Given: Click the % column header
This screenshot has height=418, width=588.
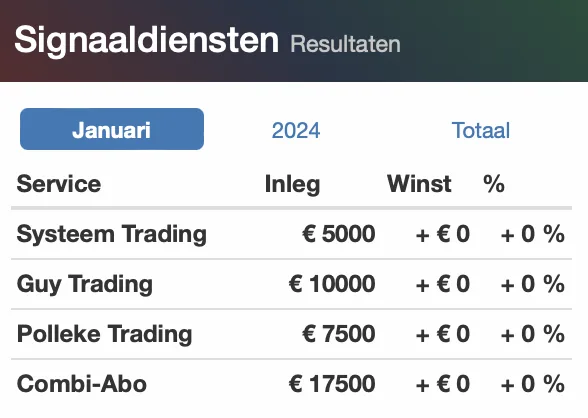Looking at the screenshot, I should pyautogui.click(x=494, y=184).
